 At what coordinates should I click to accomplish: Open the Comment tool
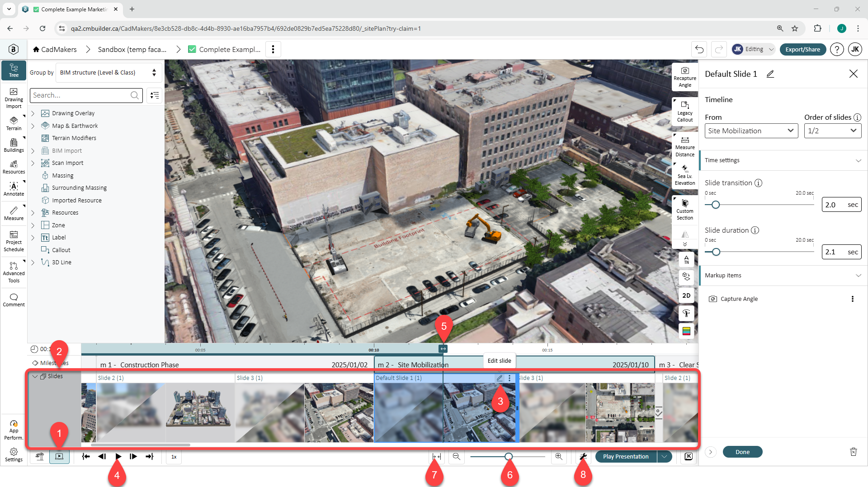[x=14, y=300]
